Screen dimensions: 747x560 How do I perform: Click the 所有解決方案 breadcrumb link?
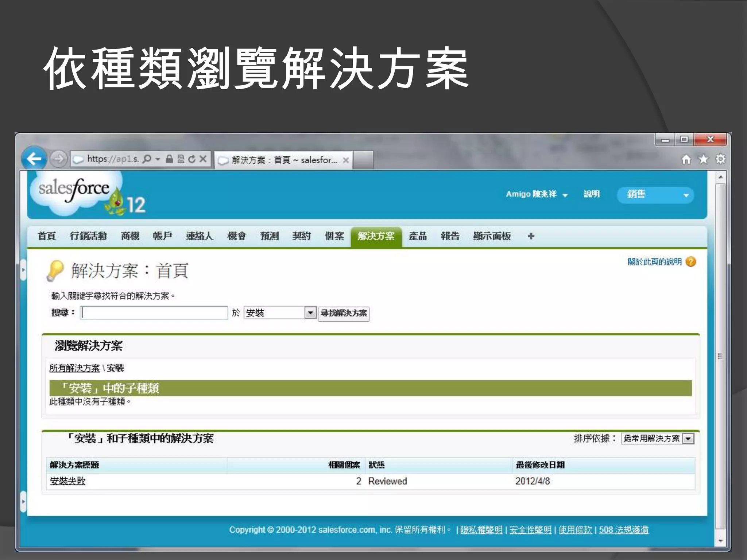[74, 368]
